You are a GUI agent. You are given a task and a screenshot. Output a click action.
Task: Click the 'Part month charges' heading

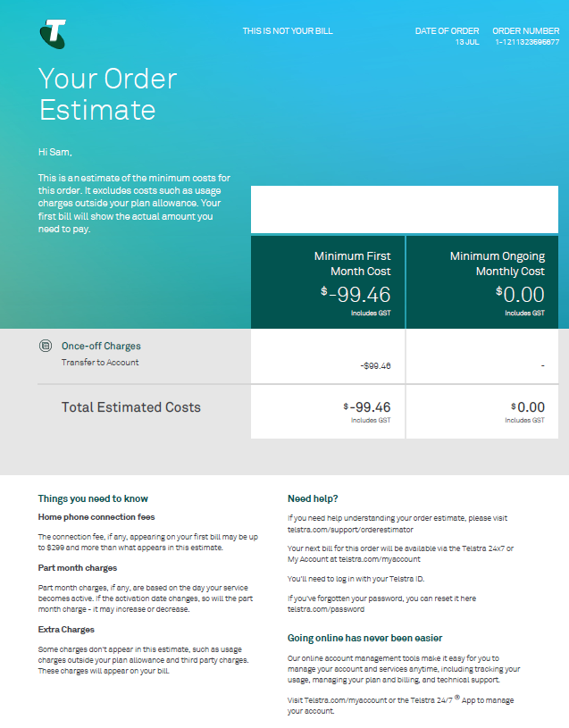coord(78,568)
